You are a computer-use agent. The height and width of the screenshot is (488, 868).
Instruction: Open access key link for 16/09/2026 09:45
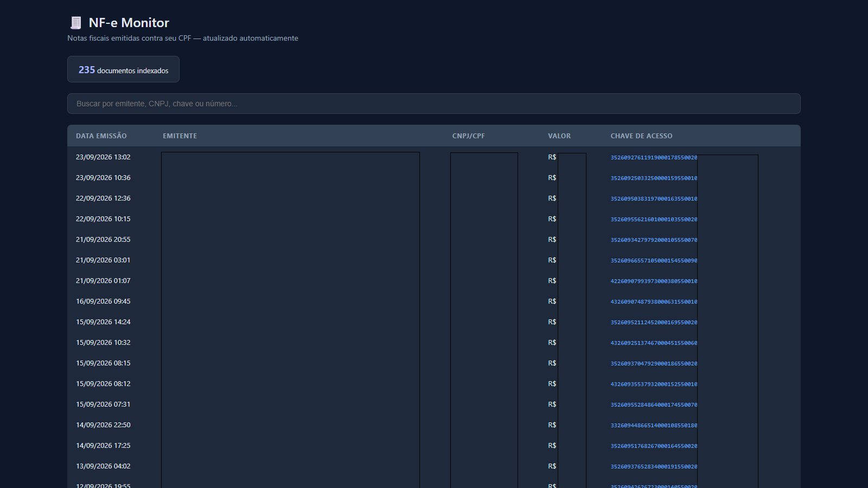pyautogui.click(x=654, y=302)
